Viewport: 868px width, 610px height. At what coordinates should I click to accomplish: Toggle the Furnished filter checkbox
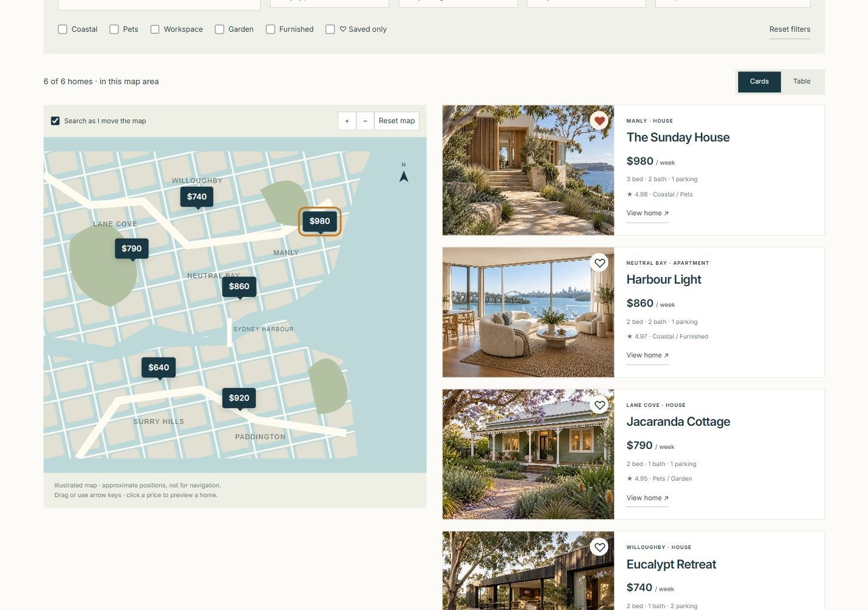(270, 29)
